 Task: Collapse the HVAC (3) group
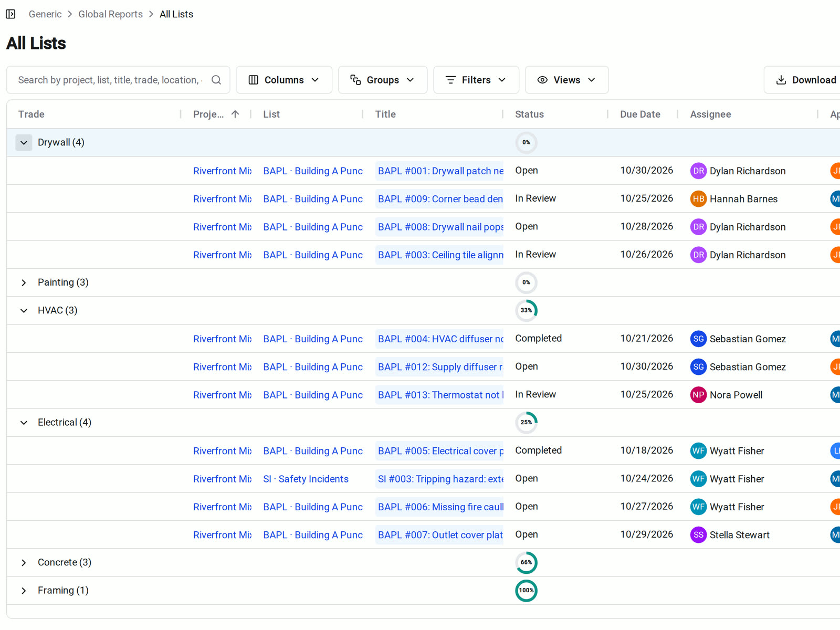coord(24,310)
